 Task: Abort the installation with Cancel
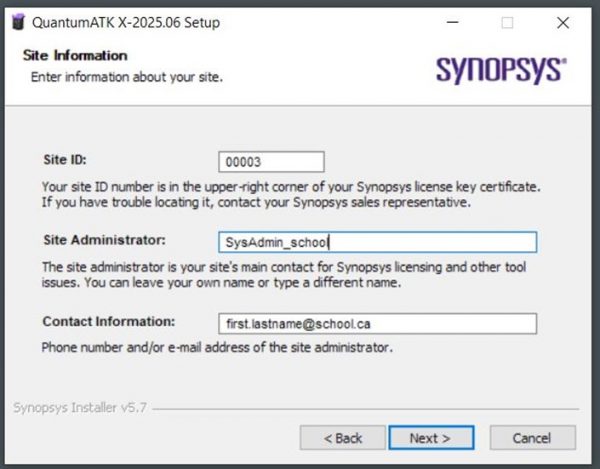(x=533, y=438)
